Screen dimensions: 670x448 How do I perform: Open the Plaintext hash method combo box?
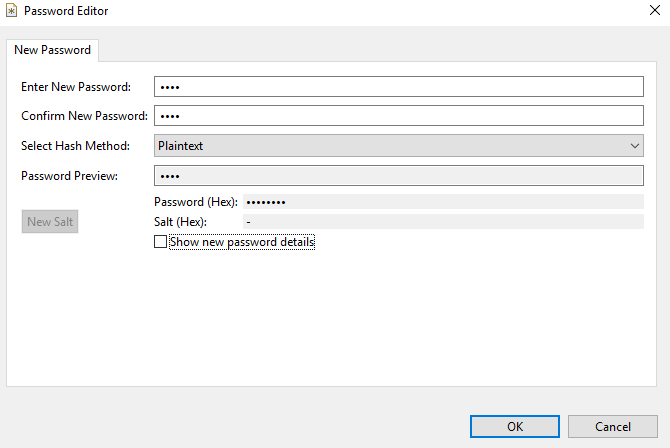click(390, 146)
